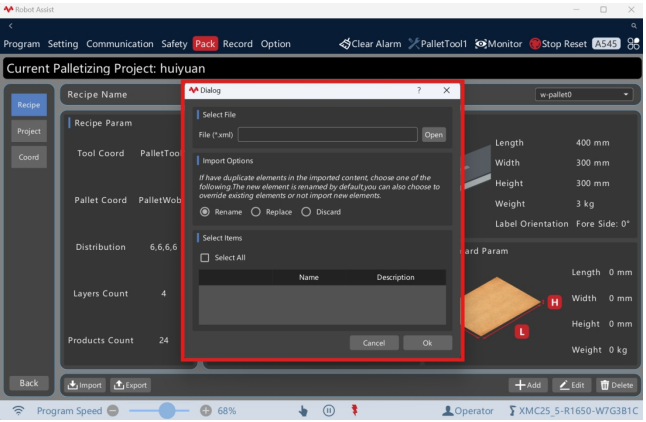Close the Import dialog with X
Screen dimensions: 646x422
(x=447, y=90)
